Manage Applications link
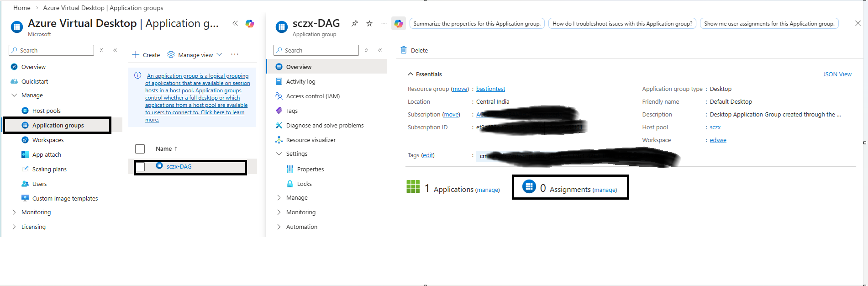 click(487, 190)
